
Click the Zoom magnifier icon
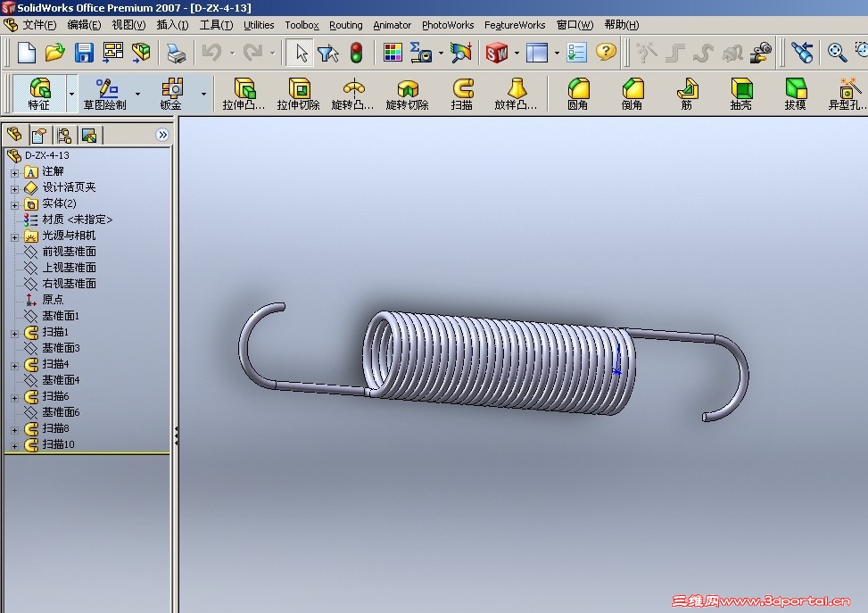click(x=837, y=54)
